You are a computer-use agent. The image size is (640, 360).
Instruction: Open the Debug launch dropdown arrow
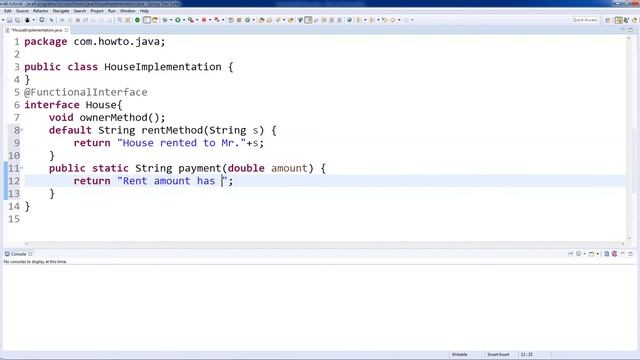pyautogui.click(x=171, y=20)
